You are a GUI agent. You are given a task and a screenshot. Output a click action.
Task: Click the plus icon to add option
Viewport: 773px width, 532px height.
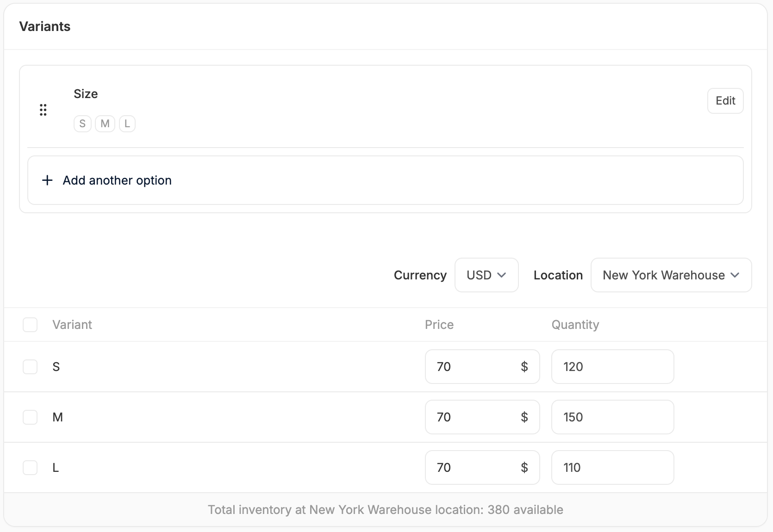pyautogui.click(x=47, y=180)
